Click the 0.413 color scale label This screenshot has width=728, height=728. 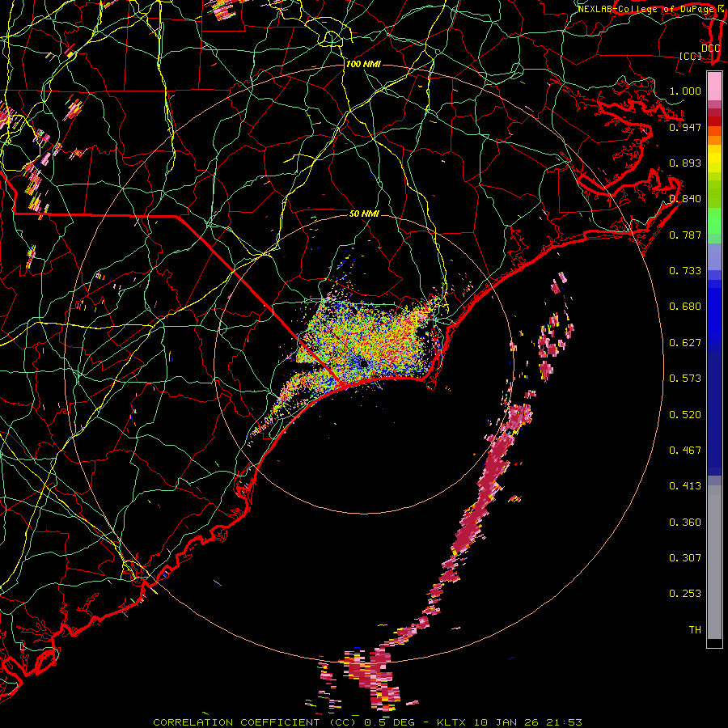[685, 486]
